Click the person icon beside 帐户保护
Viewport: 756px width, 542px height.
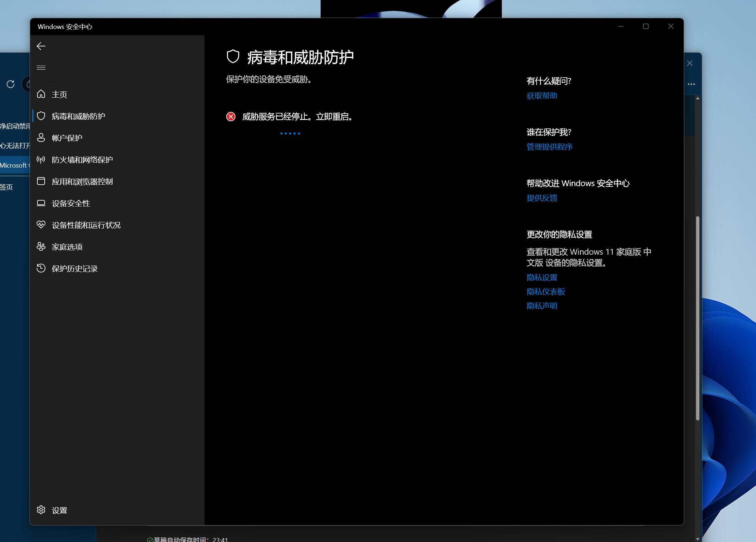pos(41,137)
